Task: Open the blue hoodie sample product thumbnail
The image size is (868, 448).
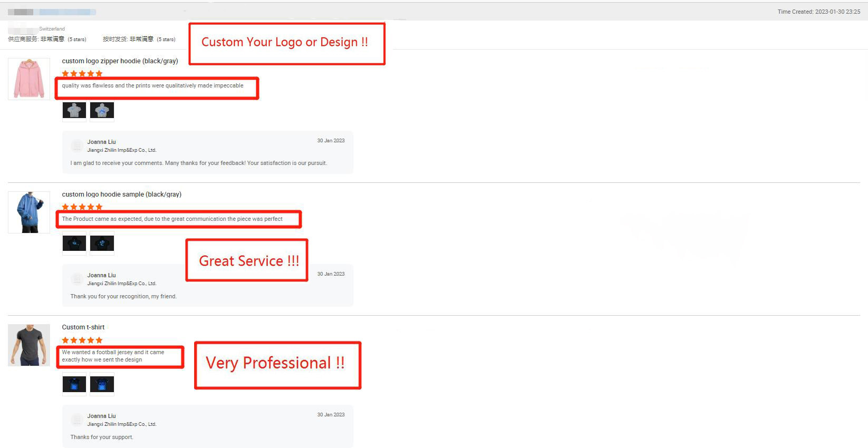Action: pyautogui.click(x=29, y=212)
